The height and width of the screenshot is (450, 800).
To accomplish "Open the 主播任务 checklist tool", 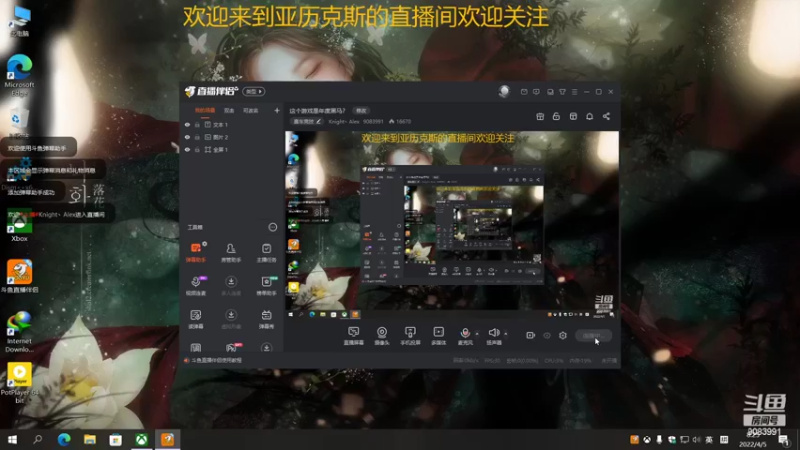I will (266, 253).
